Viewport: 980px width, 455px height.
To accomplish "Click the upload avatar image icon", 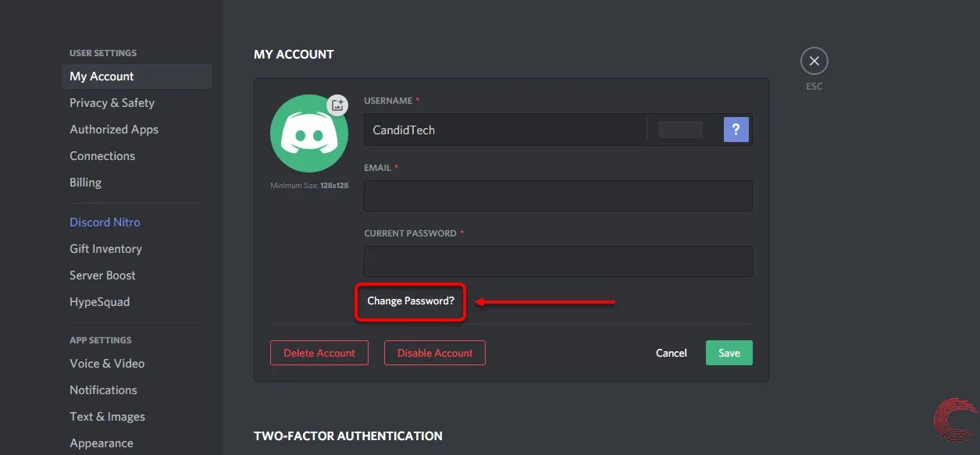I will click(337, 105).
